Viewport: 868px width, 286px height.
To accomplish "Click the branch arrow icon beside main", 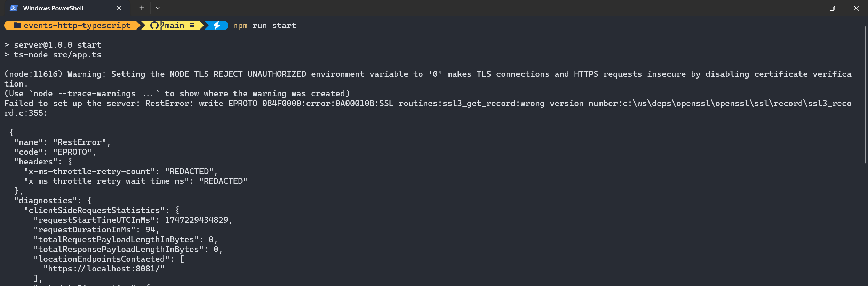I will pos(162,25).
